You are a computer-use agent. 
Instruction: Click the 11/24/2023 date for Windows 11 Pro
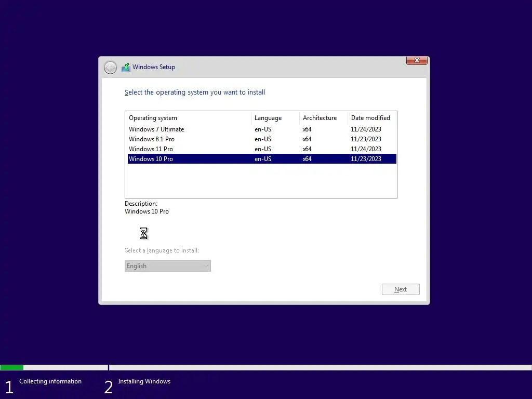(x=366, y=149)
